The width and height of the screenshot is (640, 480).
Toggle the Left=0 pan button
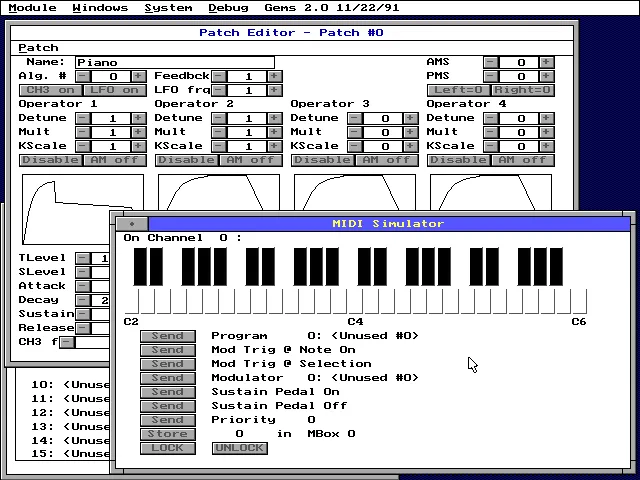459,90
